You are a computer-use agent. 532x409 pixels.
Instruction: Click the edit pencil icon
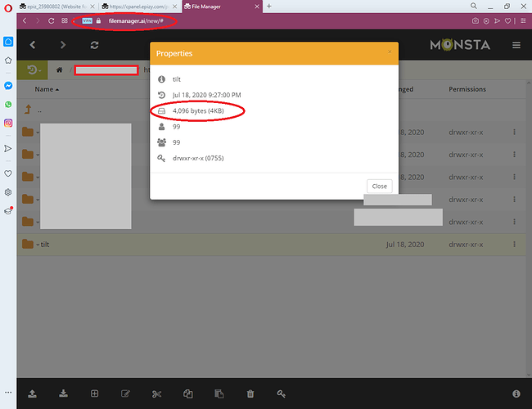click(x=125, y=393)
